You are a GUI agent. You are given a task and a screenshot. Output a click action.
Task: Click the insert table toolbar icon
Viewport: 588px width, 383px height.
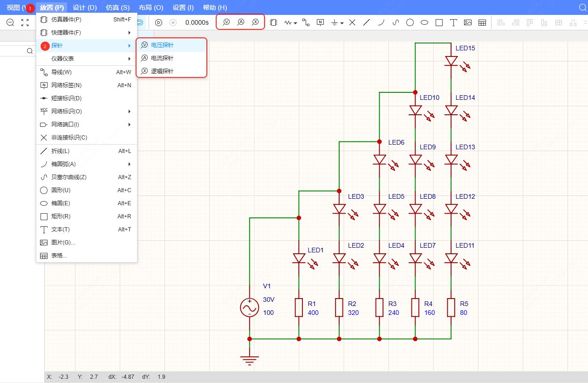[x=482, y=22]
